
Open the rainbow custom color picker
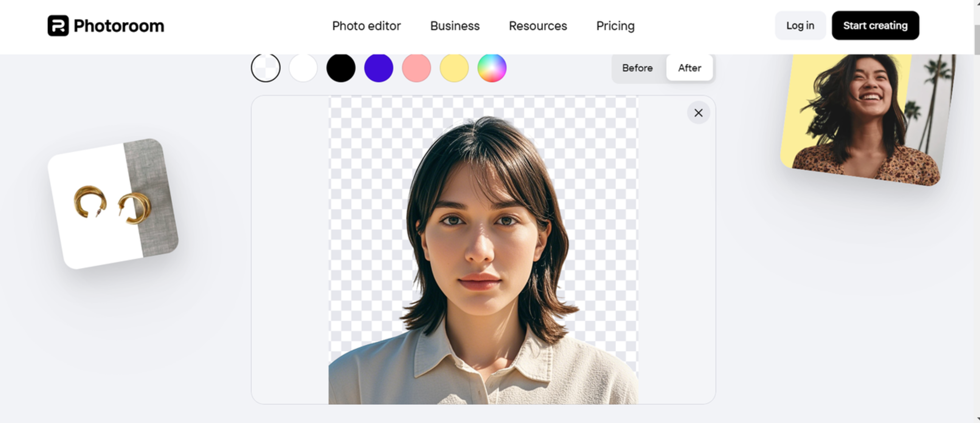[x=492, y=68]
